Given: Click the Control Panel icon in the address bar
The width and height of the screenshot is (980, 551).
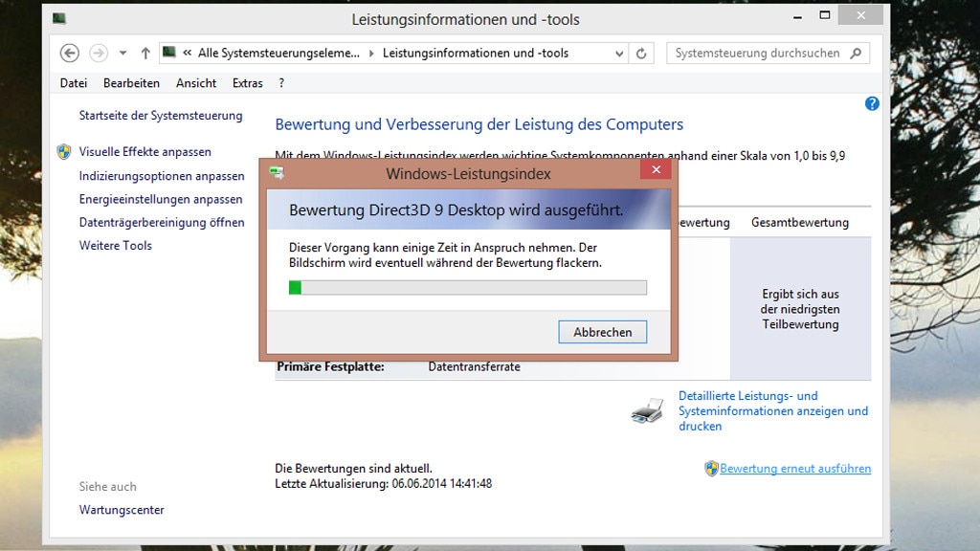Looking at the screenshot, I should point(168,53).
